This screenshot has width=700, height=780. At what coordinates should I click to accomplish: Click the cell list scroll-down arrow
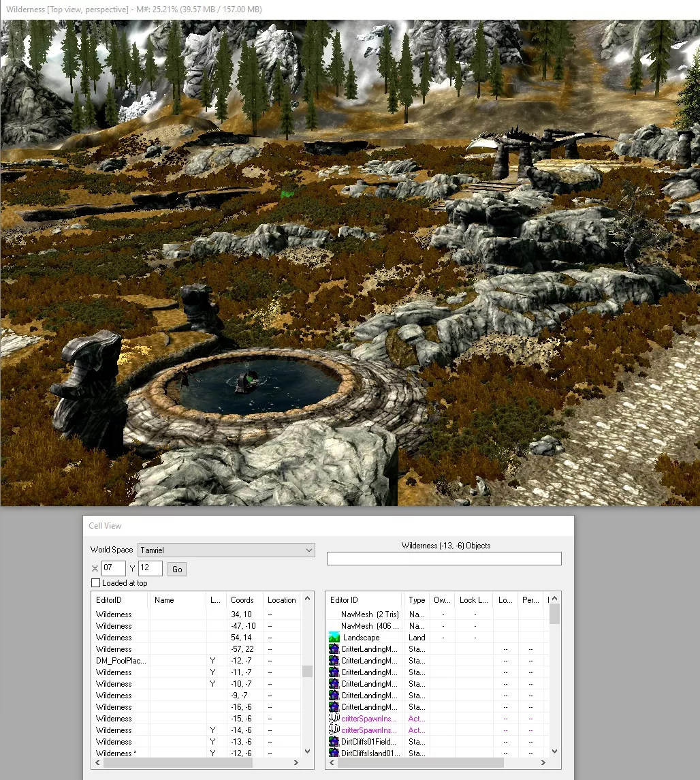tap(307, 751)
